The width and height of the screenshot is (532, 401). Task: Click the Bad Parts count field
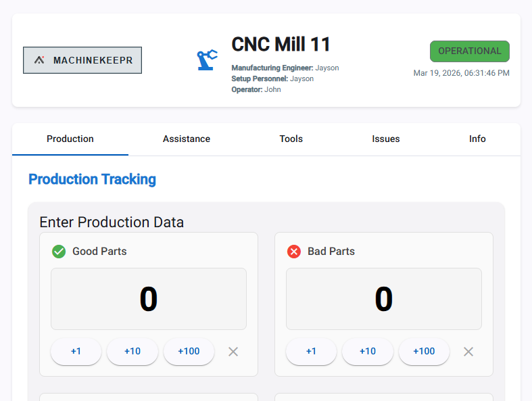384,299
